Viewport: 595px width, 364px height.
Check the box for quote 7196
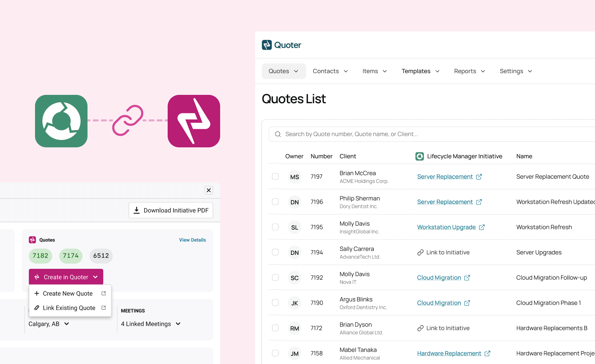click(275, 202)
